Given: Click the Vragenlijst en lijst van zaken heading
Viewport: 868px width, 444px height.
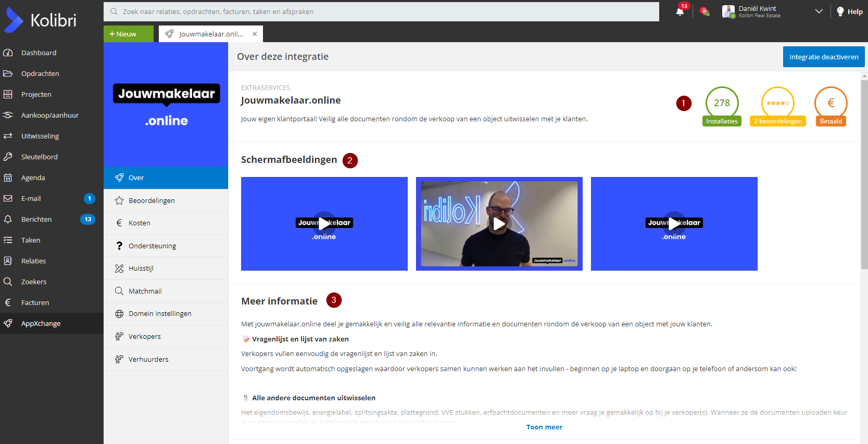Looking at the screenshot, I should pyautogui.click(x=300, y=339).
